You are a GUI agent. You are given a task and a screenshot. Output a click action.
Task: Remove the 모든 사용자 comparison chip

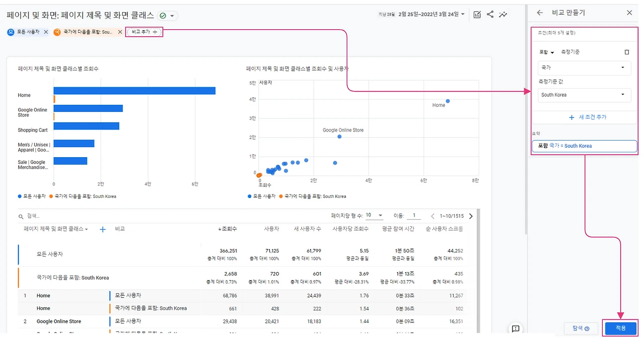click(46, 32)
